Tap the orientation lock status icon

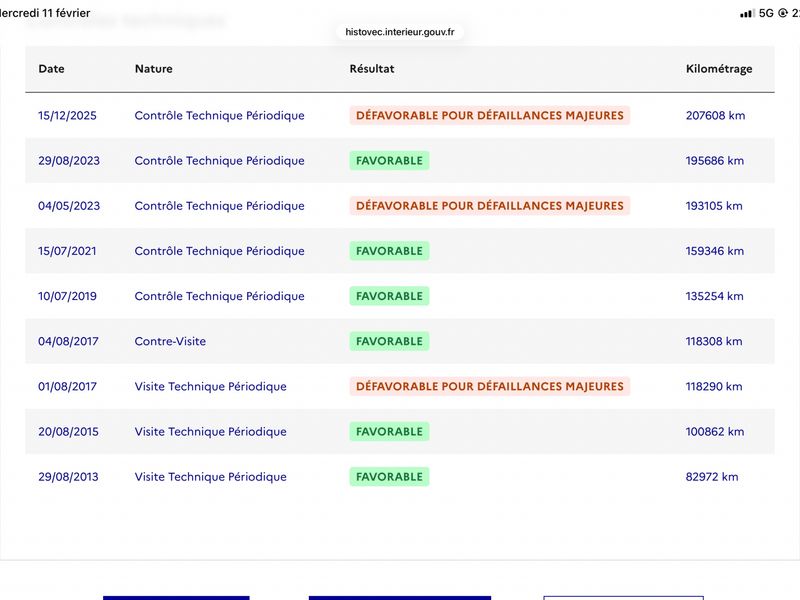tap(783, 13)
